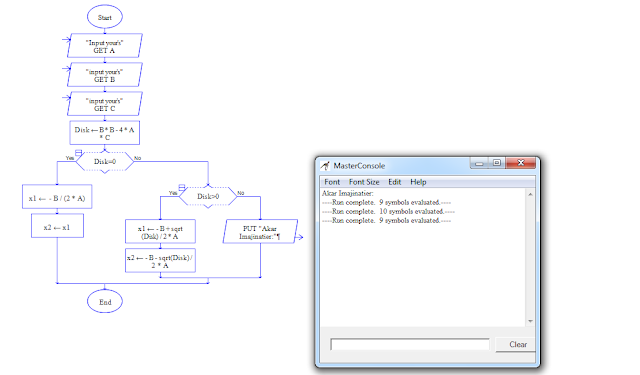Select the Disk assignment box
Screen dimensions: 640x375
pos(105,133)
